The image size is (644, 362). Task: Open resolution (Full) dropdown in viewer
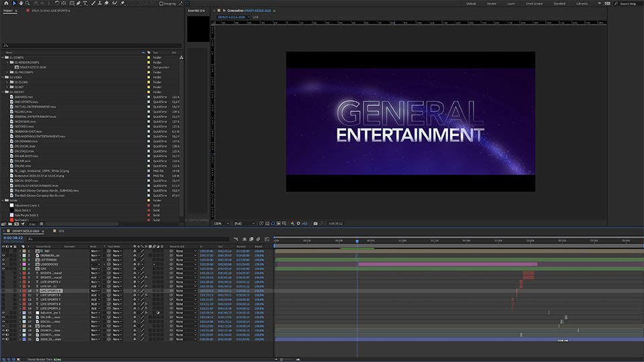[x=244, y=223]
